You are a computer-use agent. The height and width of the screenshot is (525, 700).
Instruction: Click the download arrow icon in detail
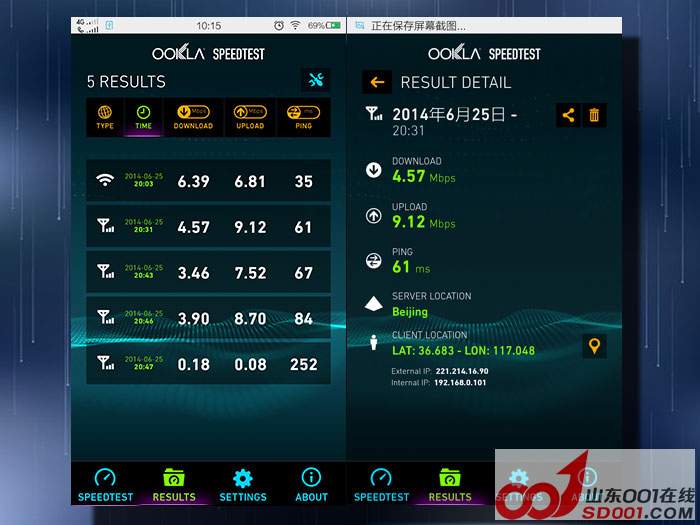[x=374, y=170]
